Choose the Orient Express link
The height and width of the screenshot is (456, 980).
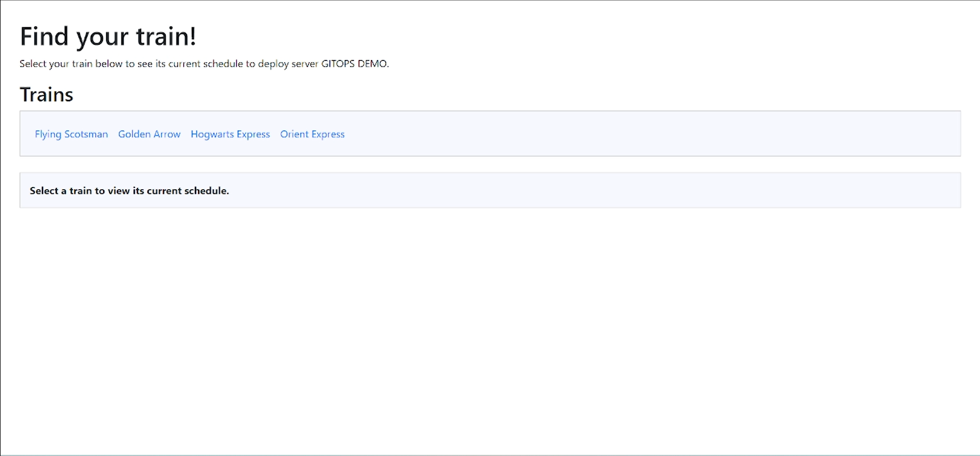312,134
